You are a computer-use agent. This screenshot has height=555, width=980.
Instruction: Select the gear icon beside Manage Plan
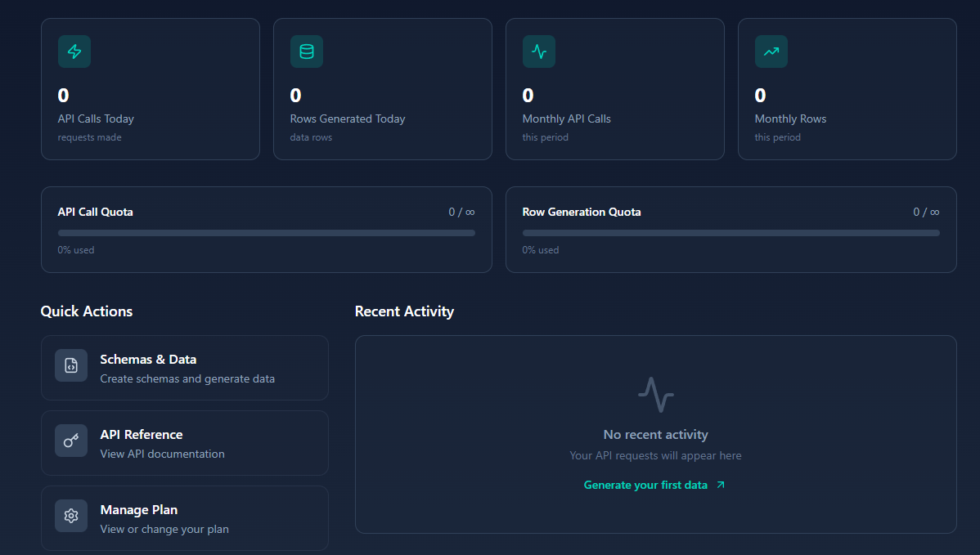coord(70,516)
